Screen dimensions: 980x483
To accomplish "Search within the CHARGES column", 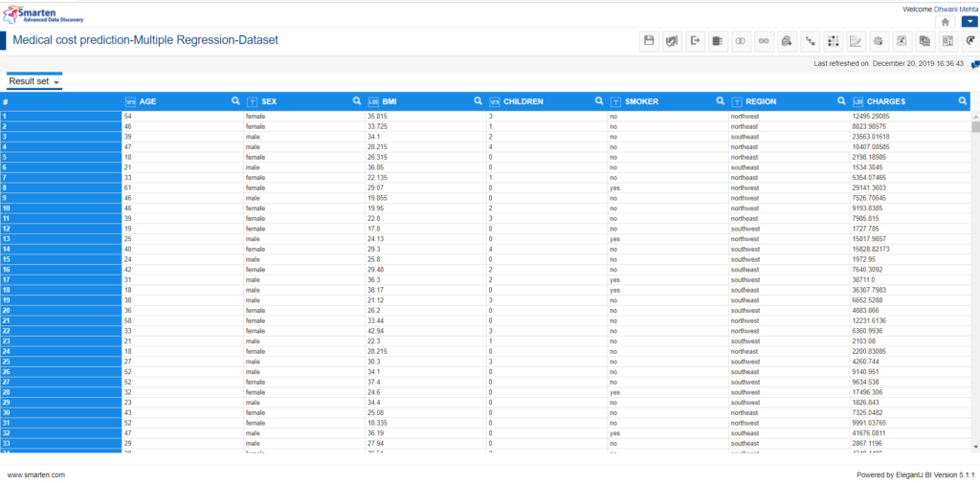I will [963, 100].
